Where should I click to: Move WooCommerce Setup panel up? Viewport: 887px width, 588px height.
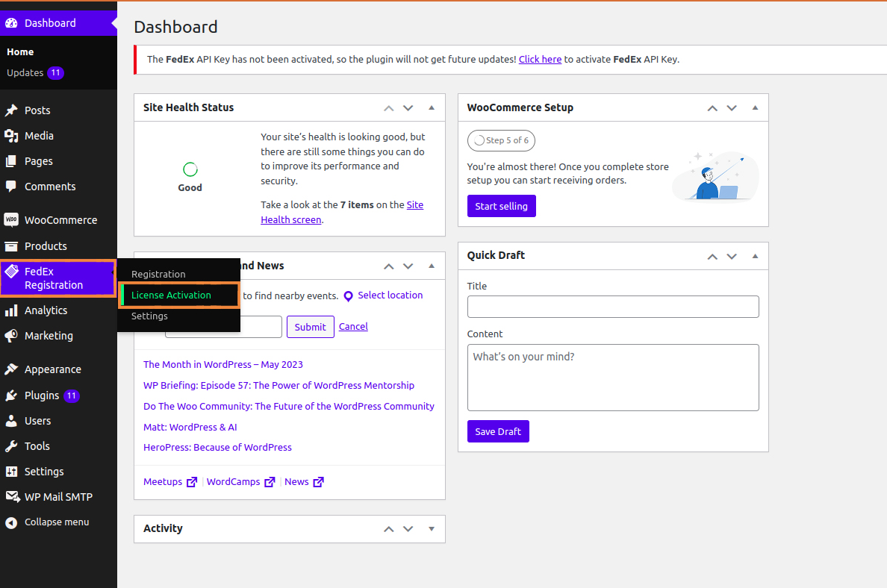point(712,108)
